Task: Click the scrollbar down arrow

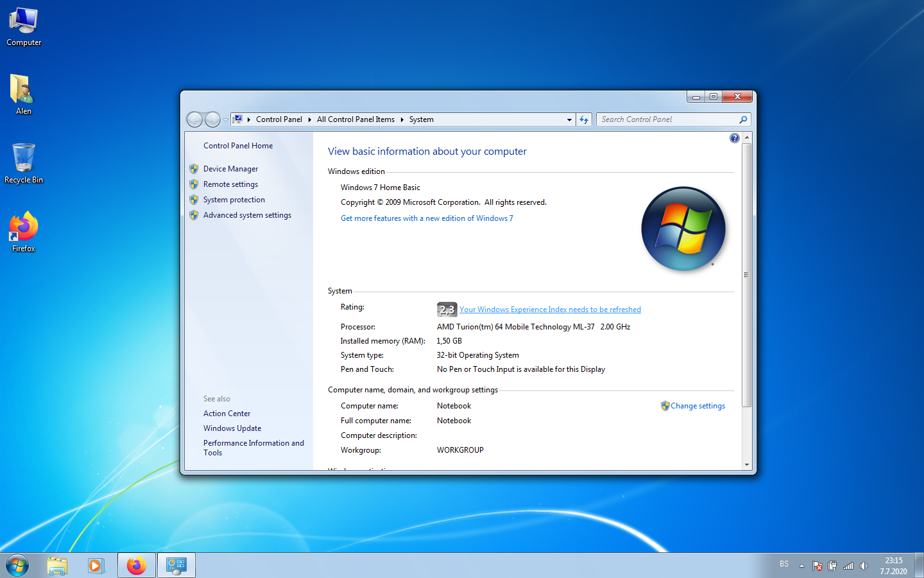Action: pos(746,464)
